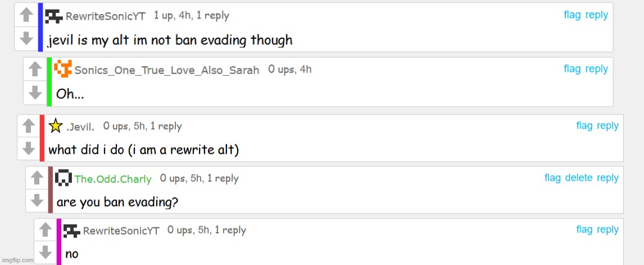Upvote the "Oh..." comment
The image size is (644, 265).
pyautogui.click(x=35, y=69)
